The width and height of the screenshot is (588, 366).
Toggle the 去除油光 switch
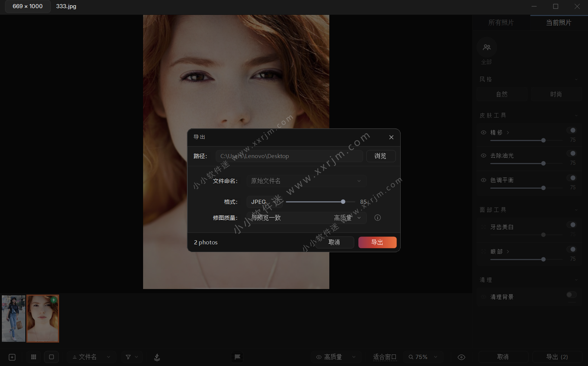click(x=571, y=153)
